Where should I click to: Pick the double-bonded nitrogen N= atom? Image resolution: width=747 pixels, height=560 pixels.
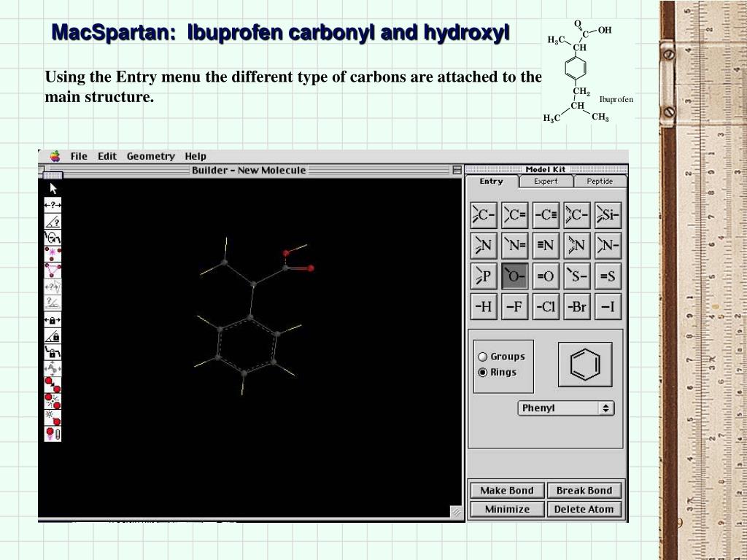pyautogui.click(x=515, y=246)
